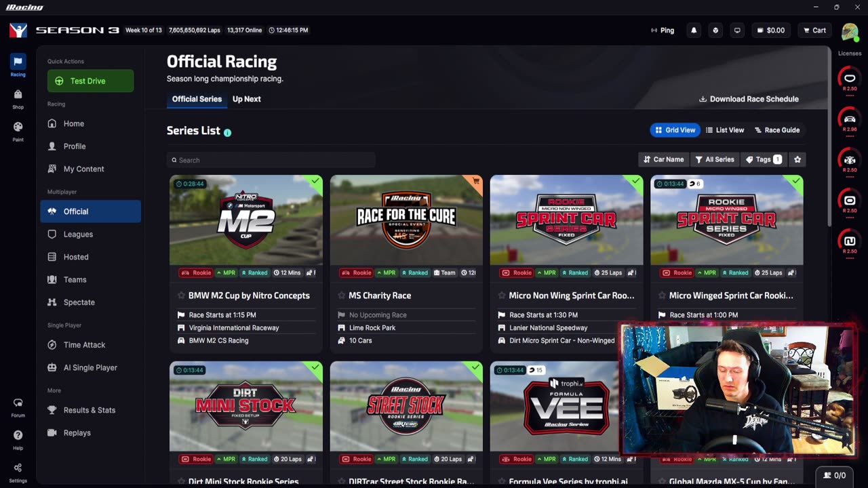
Task: Click Download Race Schedule
Action: (x=749, y=99)
